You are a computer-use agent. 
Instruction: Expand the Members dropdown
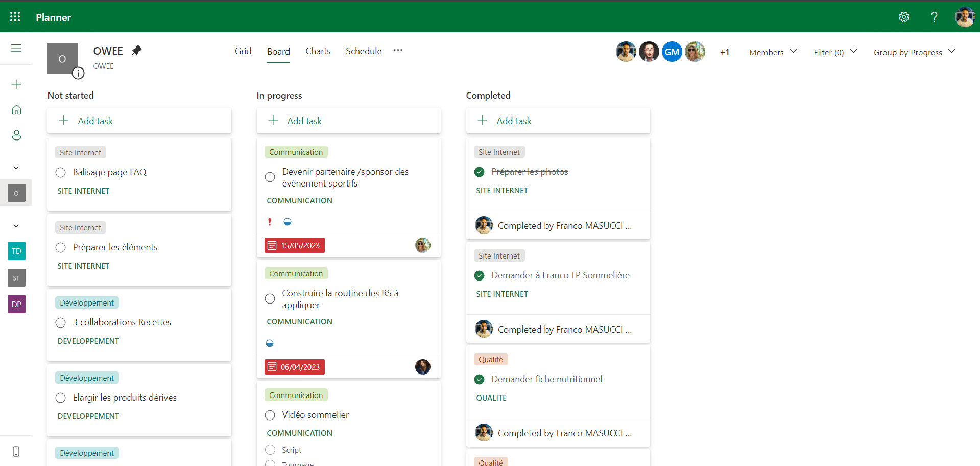pos(773,52)
